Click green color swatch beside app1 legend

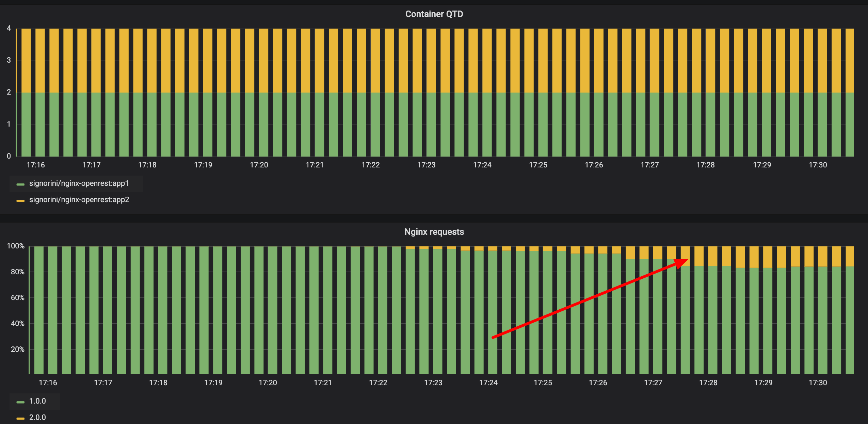click(20, 184)
